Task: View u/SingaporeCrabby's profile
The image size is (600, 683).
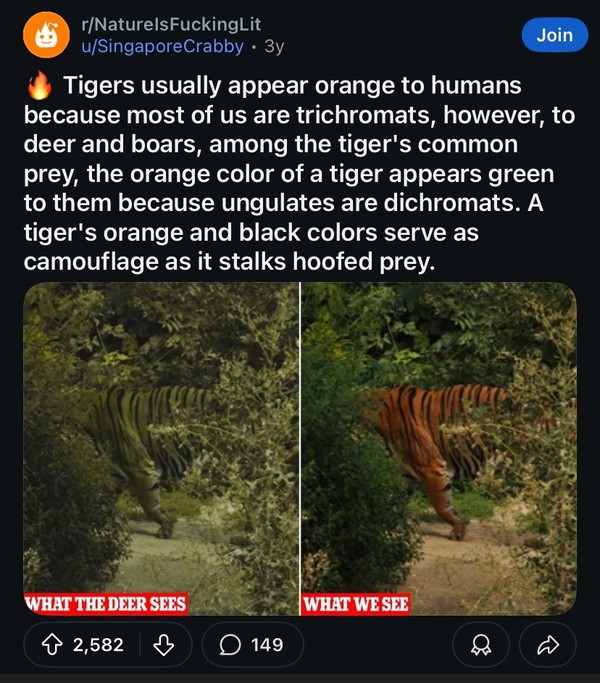Action: pyautogui.click(x=162, y=46)
